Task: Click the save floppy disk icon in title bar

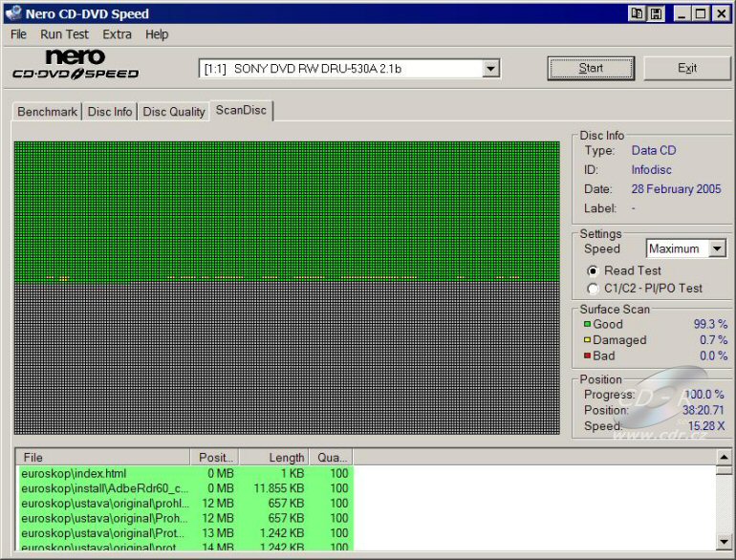Action: pos(657,13)
